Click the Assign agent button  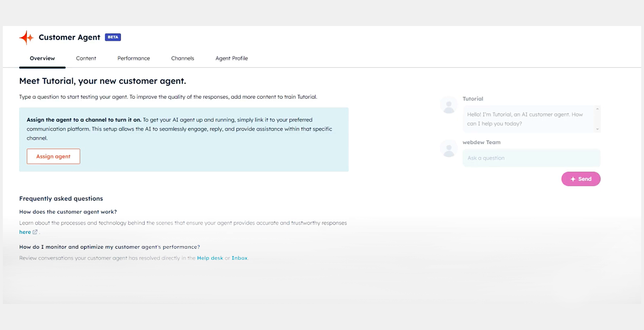click(x=53, y=156)
